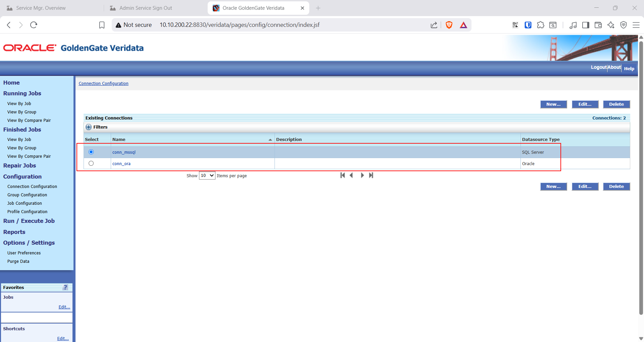The height and width of the screenshot is (342, 644).
Task: Open the QR code extension icon
Action: [x=515, y=25]
